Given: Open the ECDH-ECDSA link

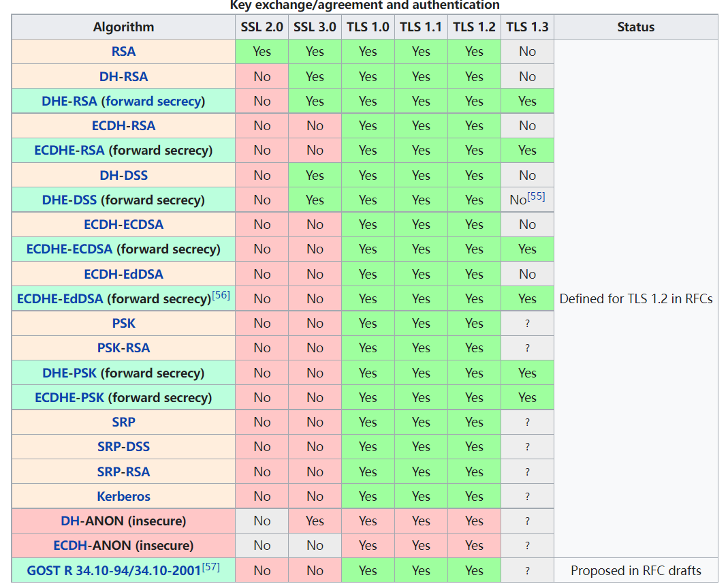Looking at the screenshot, I should coord(123,224).
